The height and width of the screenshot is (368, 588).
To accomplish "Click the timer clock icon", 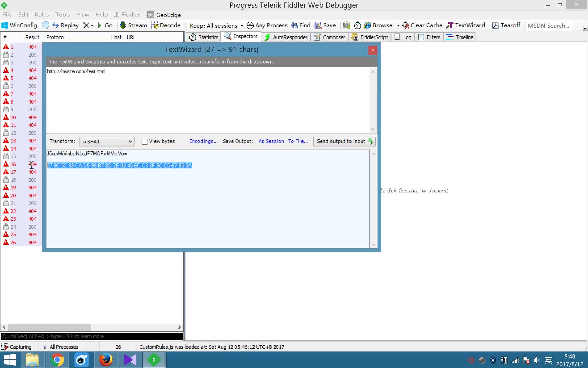I will (x=357, y=25).
